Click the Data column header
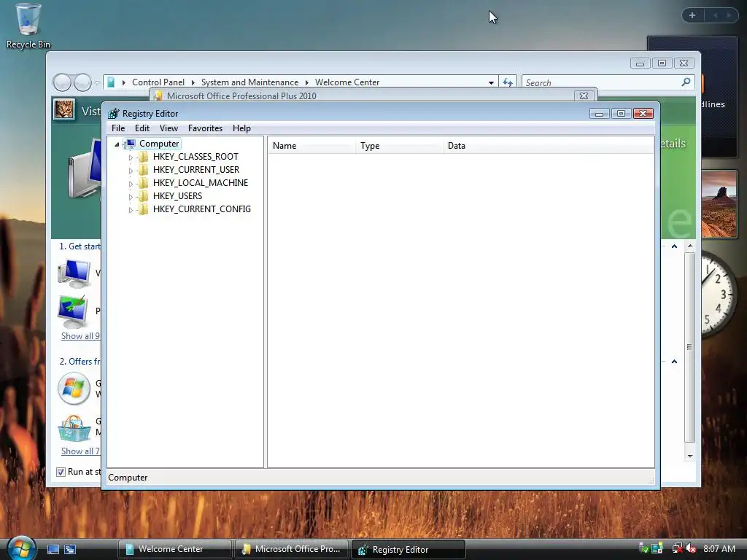Image resolution: width=747 pixels, height=560 pixels. coord(548,146)
